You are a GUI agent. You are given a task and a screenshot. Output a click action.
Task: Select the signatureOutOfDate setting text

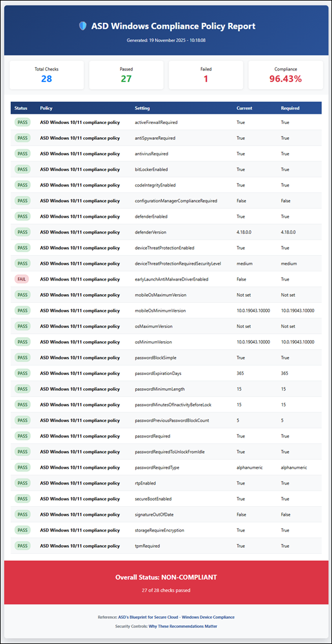[x=155, y=515]
